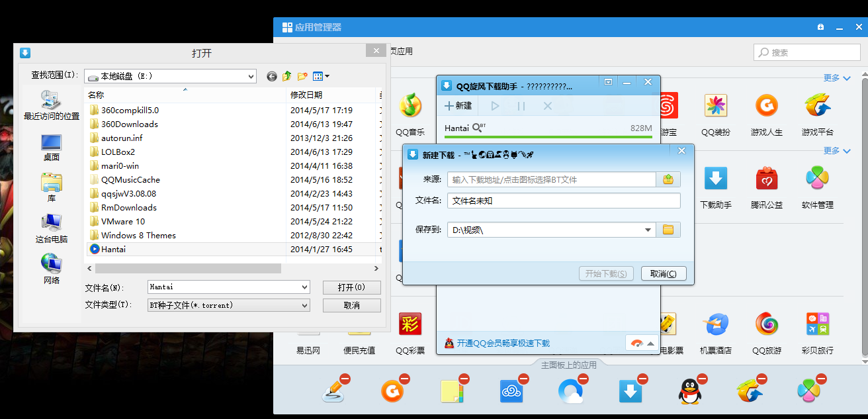Click the BT file chooser icon beside 来源 field

point(668,179)
